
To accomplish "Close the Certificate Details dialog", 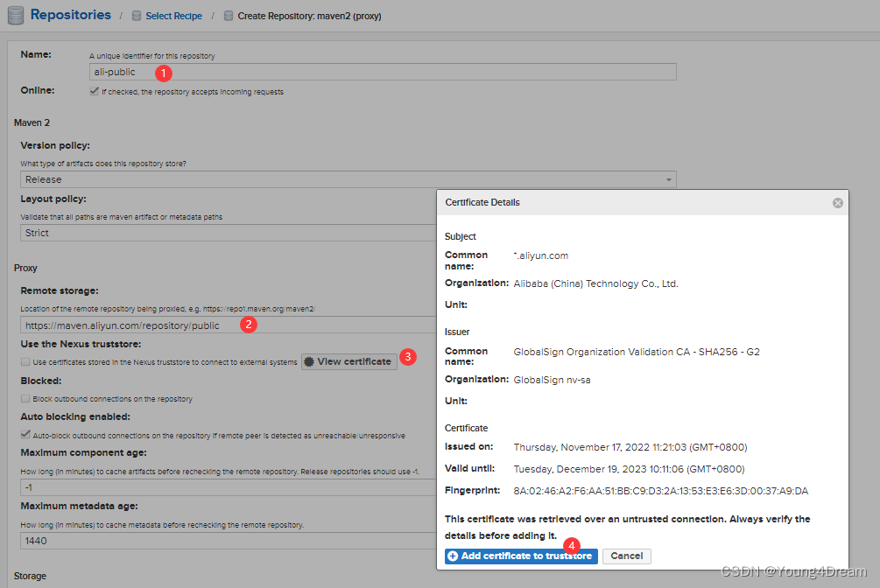I will point(837,202).
